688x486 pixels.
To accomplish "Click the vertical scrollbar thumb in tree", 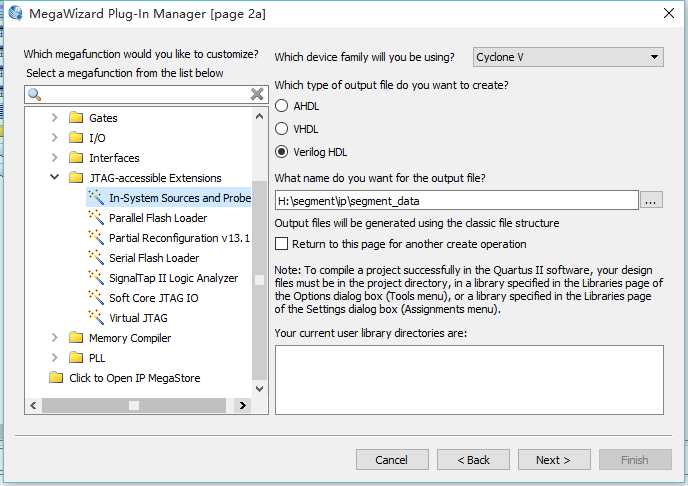I will point(259,281).
